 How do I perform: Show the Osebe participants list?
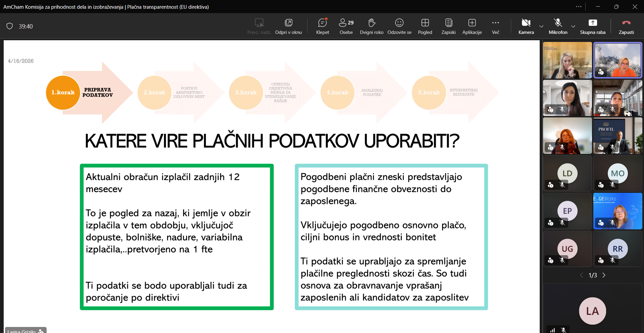346,26
